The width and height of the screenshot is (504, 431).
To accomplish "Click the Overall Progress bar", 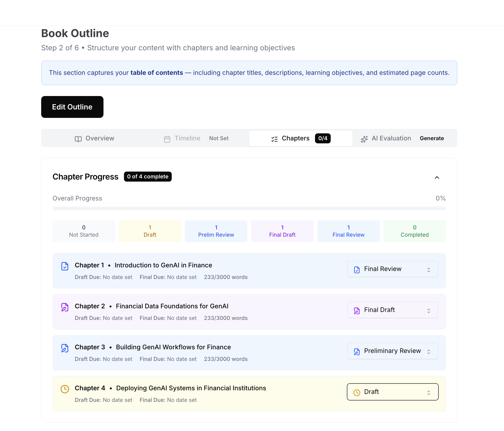I will pos(249,208).
